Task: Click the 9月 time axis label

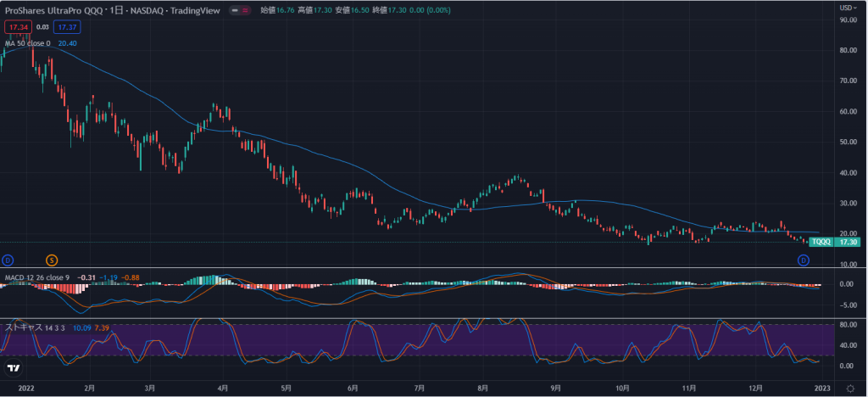Action: (556, 388)
